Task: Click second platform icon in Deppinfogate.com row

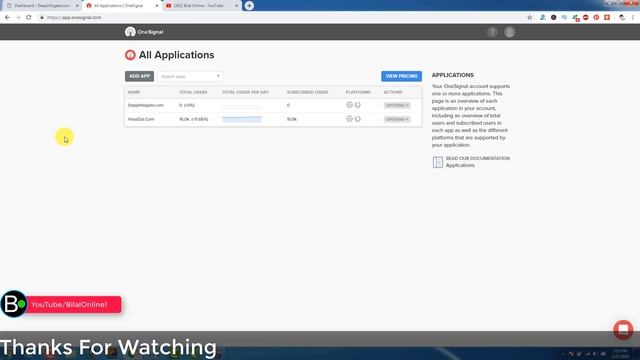Action: [x=358, y=105]
